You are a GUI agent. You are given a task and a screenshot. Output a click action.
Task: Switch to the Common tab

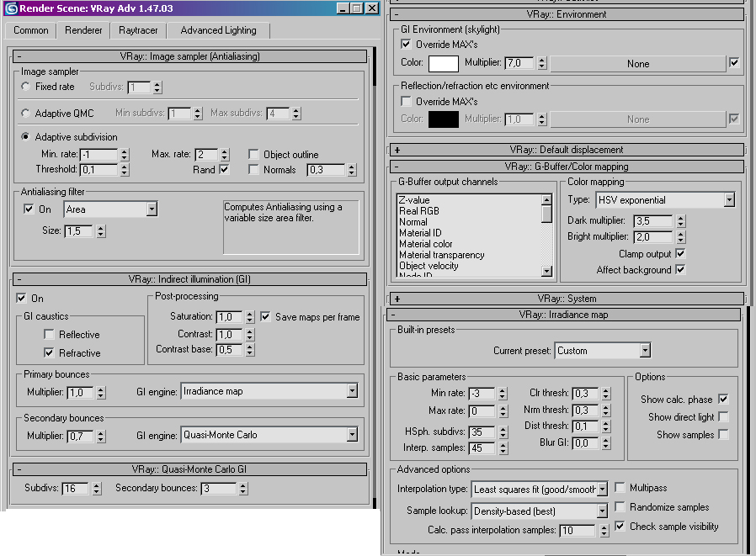point(31,30)
